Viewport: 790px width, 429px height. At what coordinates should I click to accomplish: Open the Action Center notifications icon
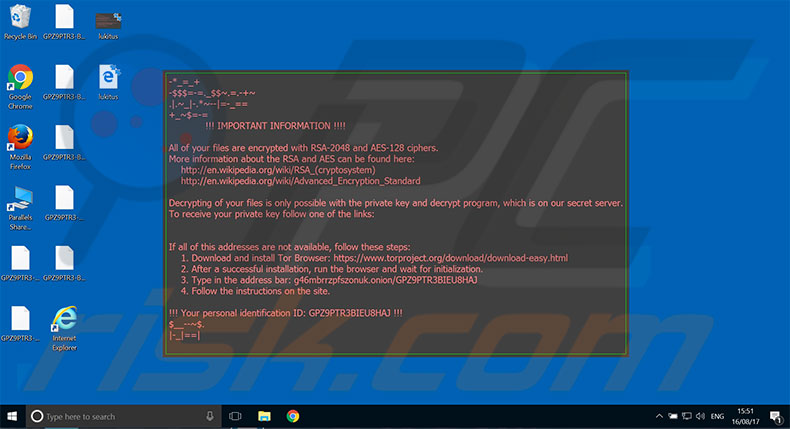(x=776, y=416)
